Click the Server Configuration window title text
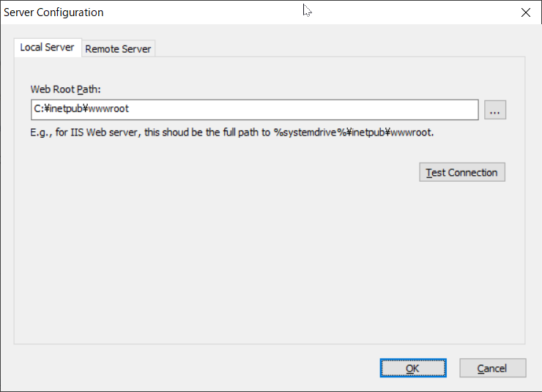Image resolution: width=542 pixels, height=392 pixels. 54,12
